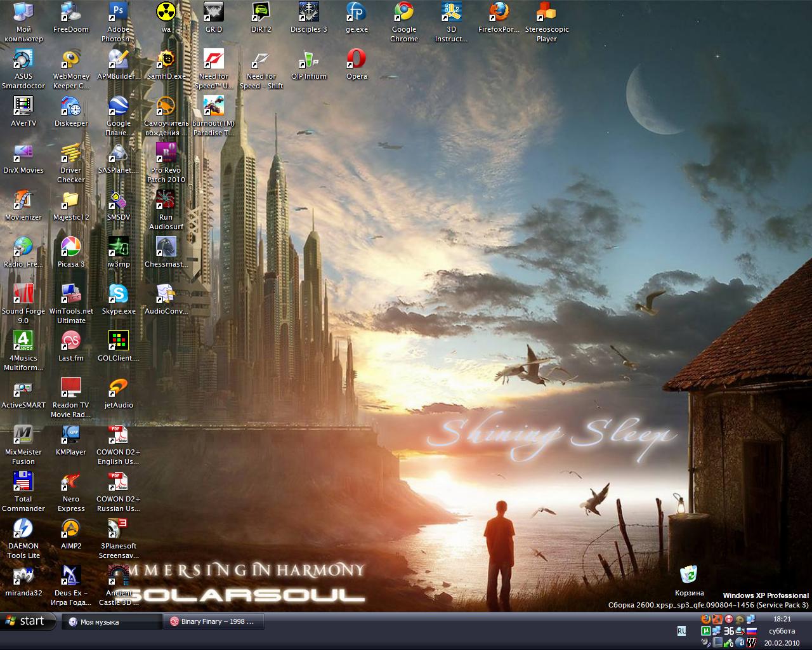Switch to Моя музыка taskbar window
Viewport: 812px width, 650px height.
coord(112,622)
